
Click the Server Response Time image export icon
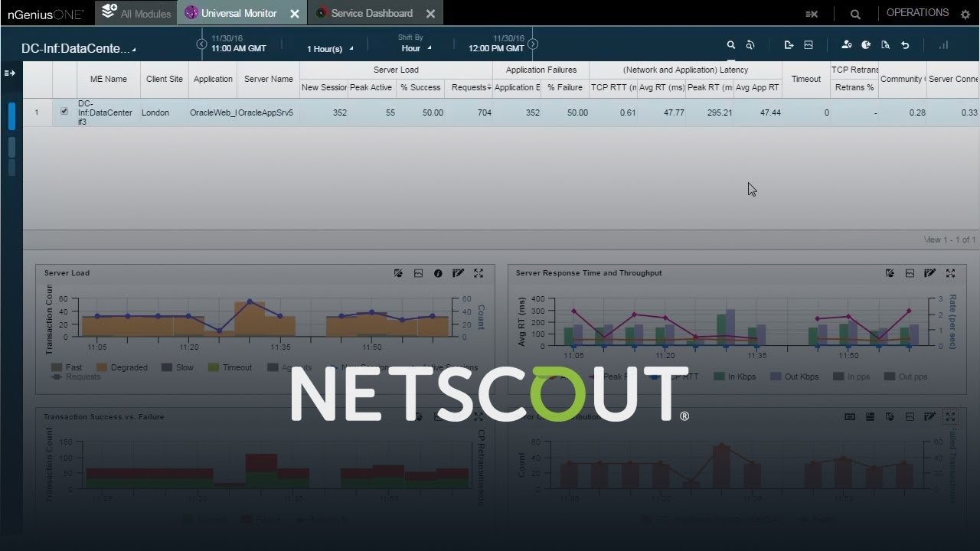(x=910, y=273)
